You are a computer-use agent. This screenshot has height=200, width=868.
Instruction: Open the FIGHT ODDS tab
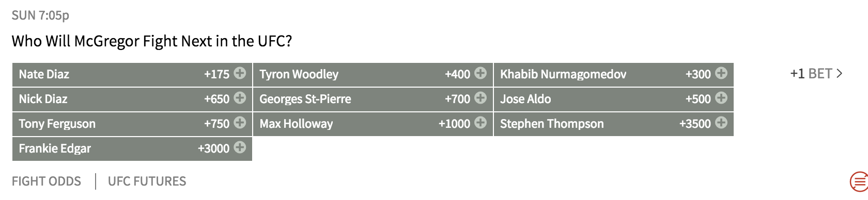point(47,181)
